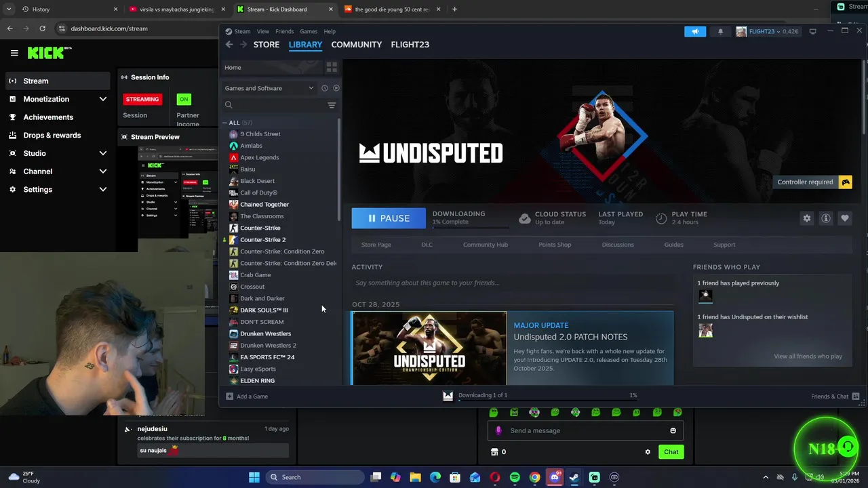Open File Explorer from the taskbar
Viewport: 868px width, 488px height.
[x=416, y=477]
